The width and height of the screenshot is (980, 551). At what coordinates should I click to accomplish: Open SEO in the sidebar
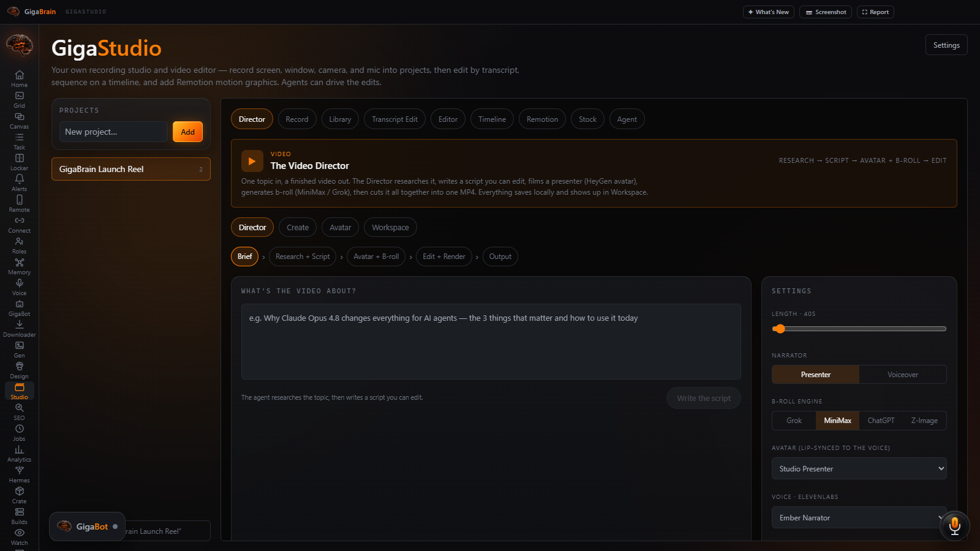pyautogui.click(x=19, y=411)
